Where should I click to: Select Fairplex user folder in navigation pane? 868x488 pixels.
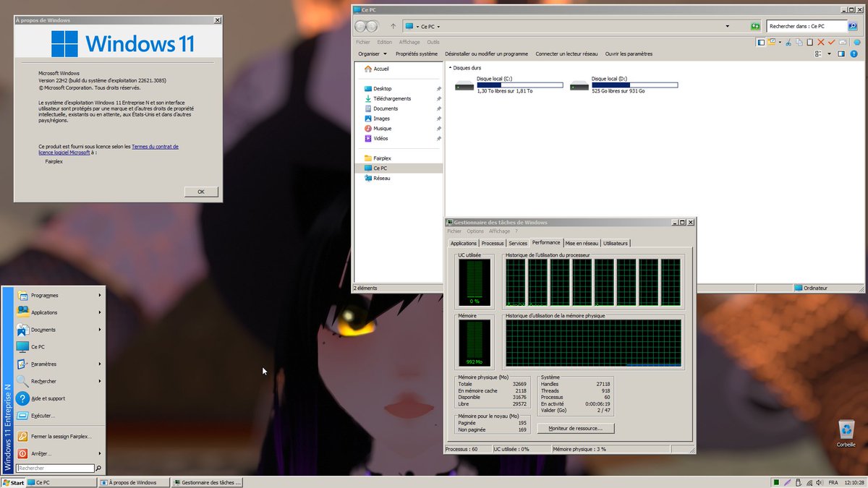tap(378, 158)
